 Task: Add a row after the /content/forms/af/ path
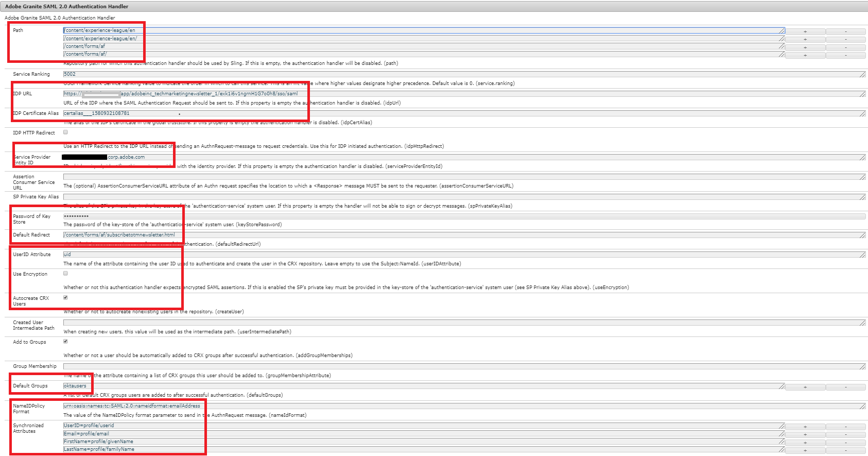tap(805, 55)
